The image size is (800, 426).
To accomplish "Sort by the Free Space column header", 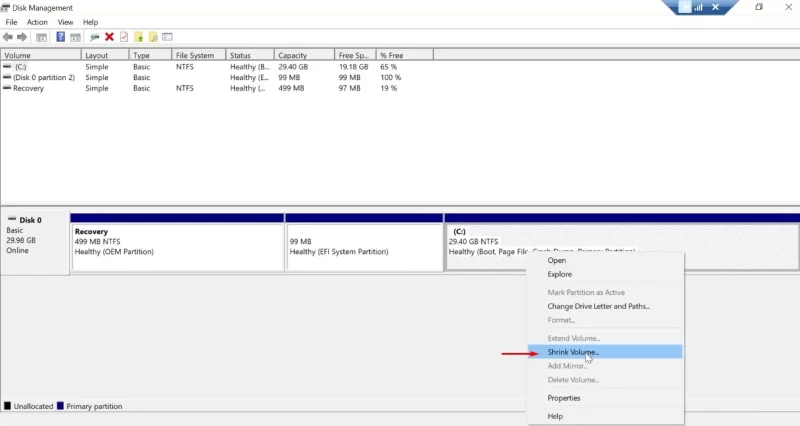I will 356,55.
